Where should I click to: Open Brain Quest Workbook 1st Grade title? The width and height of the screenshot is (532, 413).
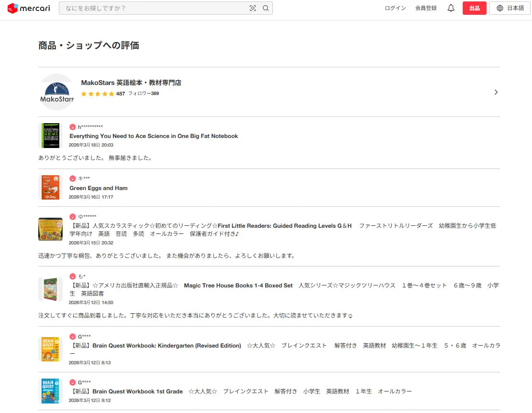click(127, 392)
